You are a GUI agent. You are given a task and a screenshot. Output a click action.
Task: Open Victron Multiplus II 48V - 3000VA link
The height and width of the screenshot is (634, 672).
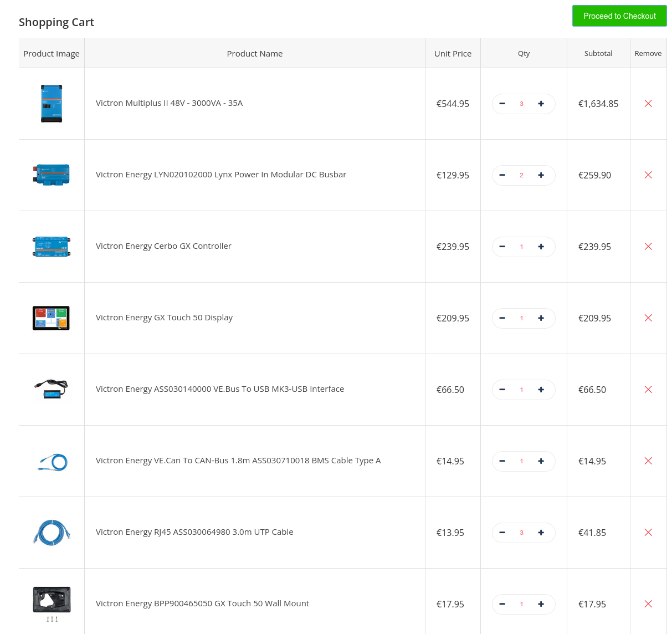(169, 103)
